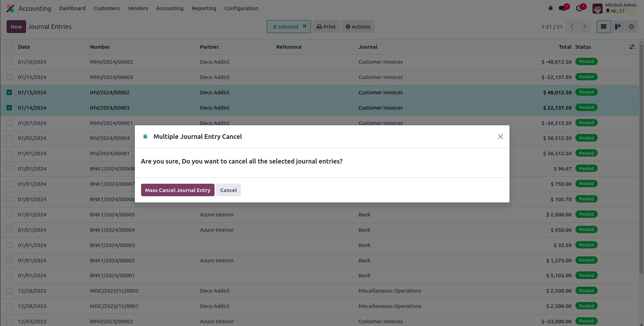
Task: Open the Actions dropdown
Action: 358,27
